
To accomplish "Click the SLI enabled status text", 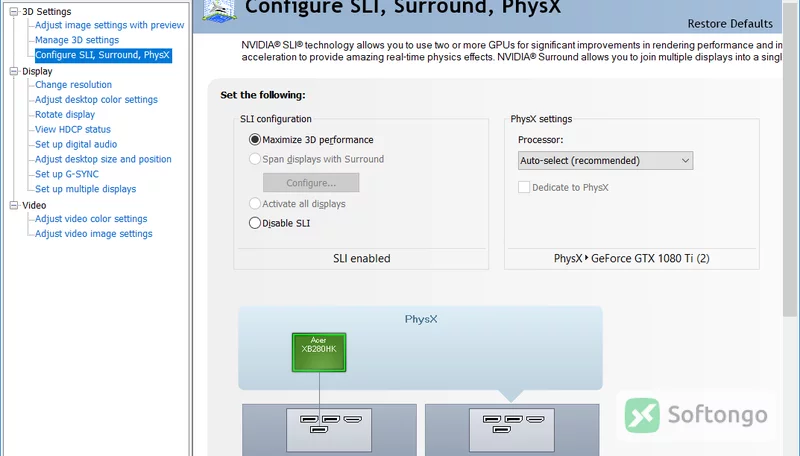I will click(x=362, y=259).
